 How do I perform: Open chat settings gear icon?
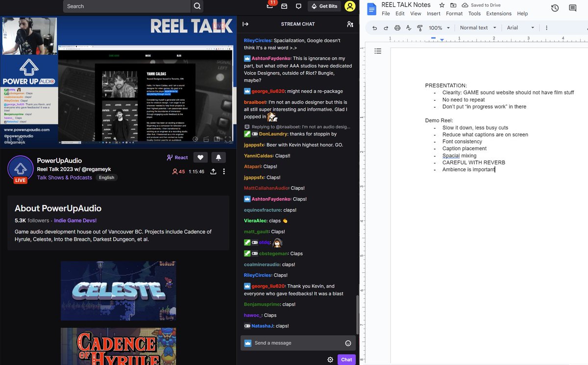[330, 360]
